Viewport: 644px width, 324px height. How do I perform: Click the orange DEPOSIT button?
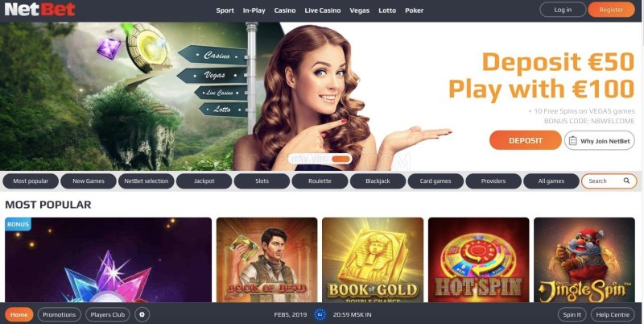pyautogui.click(x=526, y=140)
